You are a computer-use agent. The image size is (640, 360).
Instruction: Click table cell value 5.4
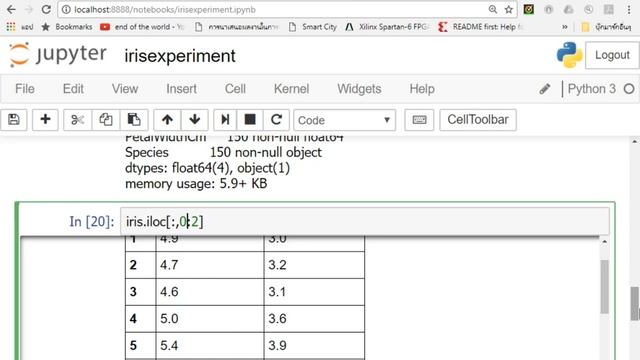tap(169, 346)
